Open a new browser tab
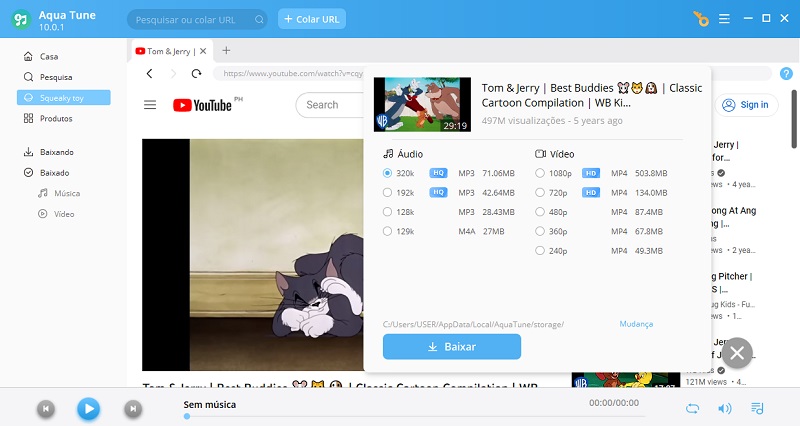The height and width of the screenshot is (426, 800). click(226, 51)
